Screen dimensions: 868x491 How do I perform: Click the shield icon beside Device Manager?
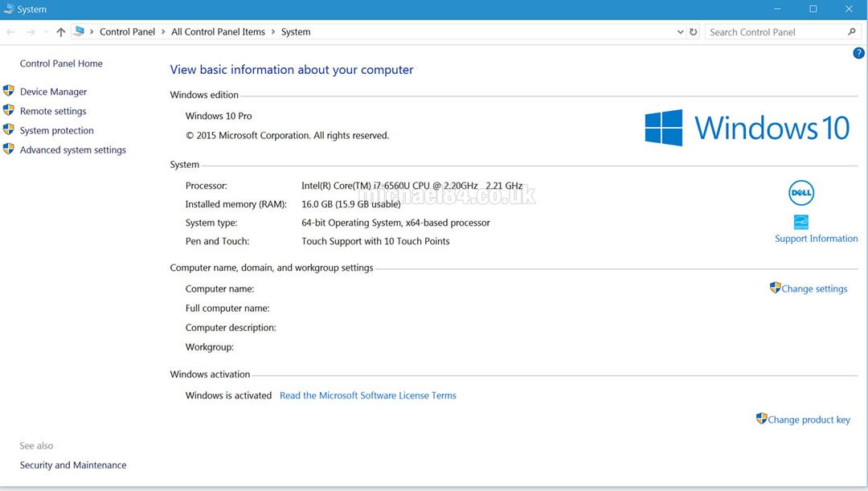click(x=8, y=91)
